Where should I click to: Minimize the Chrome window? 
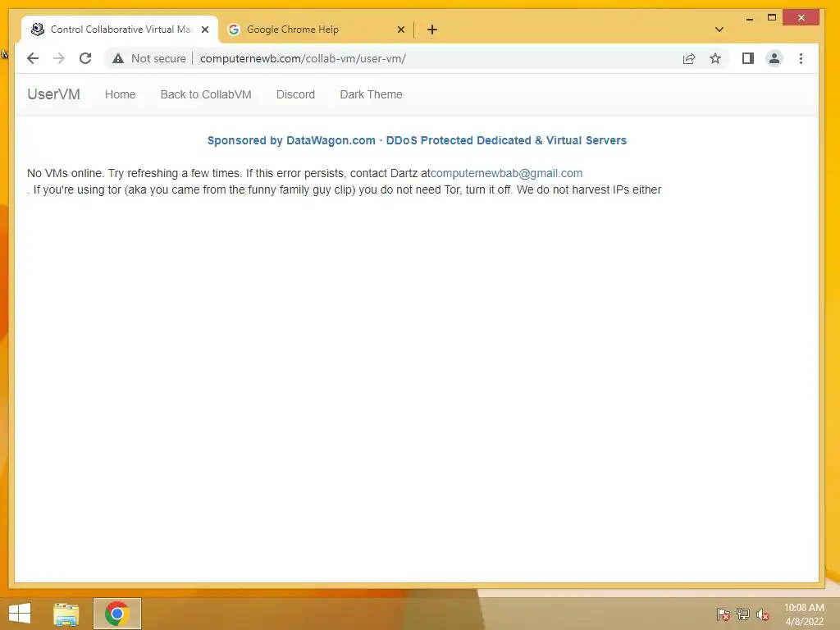[750, 18]
